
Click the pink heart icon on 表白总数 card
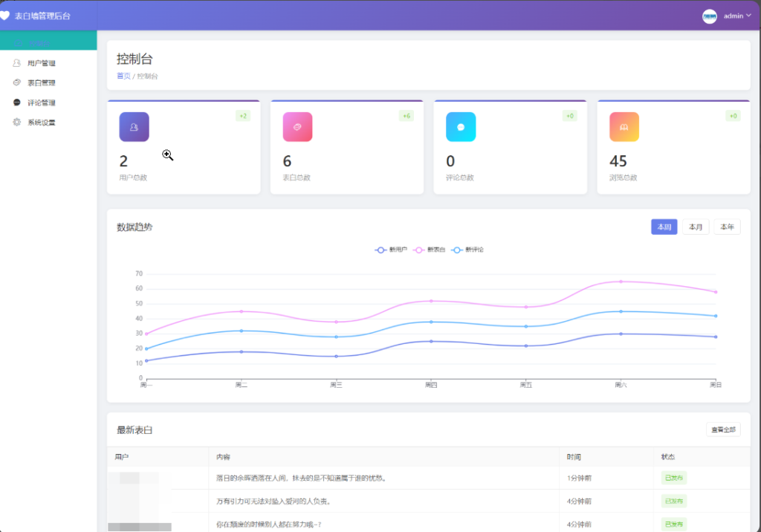click(x=297, y=126)
